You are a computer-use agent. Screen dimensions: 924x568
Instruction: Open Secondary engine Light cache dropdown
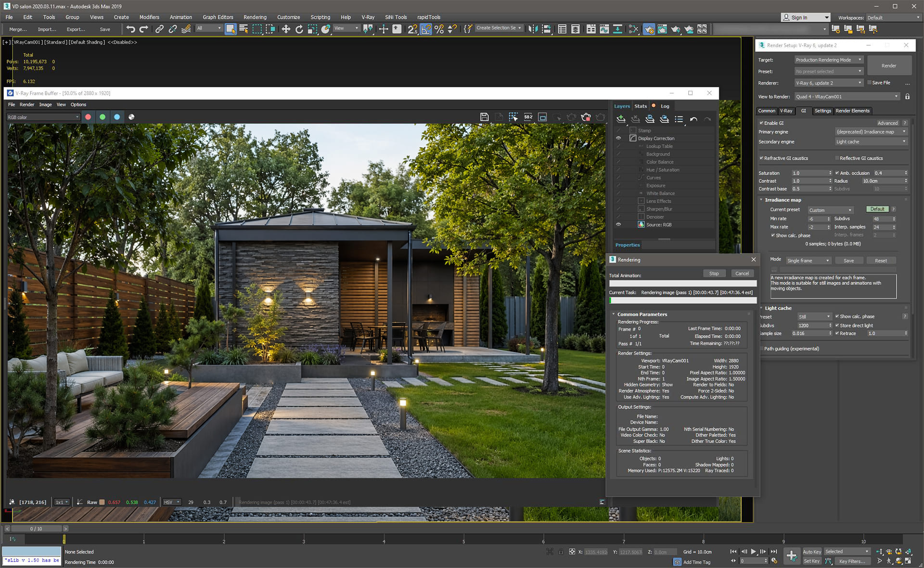(871, 142)
